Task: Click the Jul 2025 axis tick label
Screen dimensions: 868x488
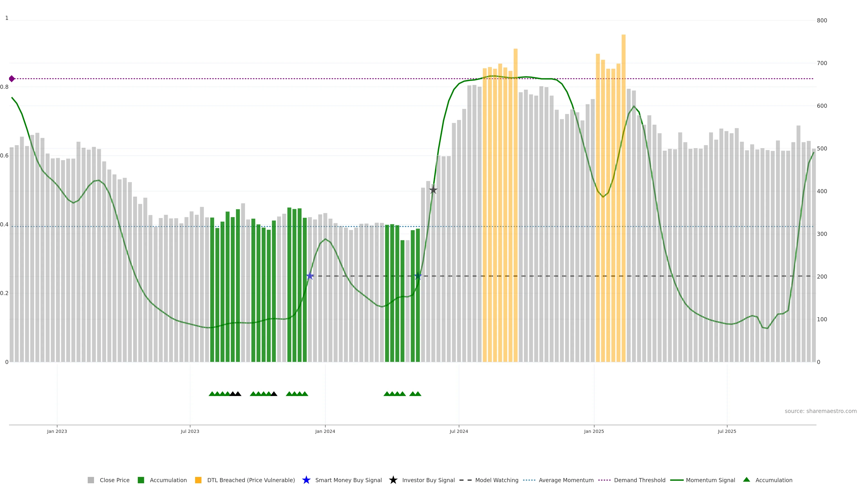Action: tap(727, 432)
